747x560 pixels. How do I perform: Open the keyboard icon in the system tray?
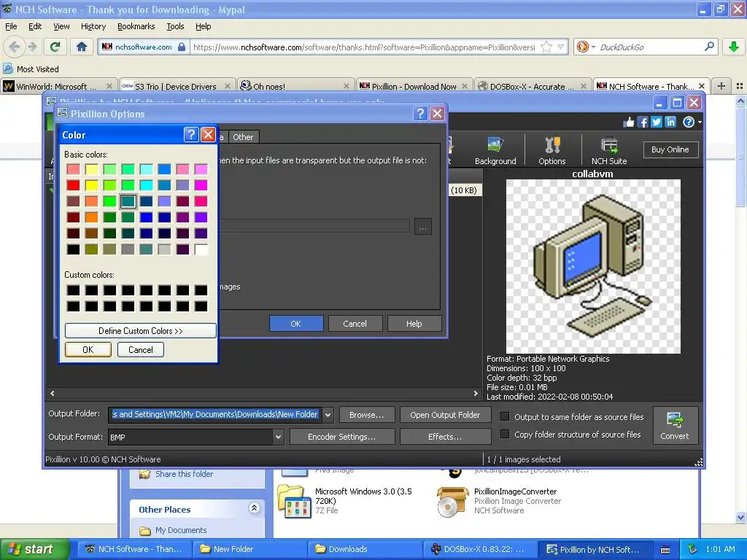pos(665,550)
